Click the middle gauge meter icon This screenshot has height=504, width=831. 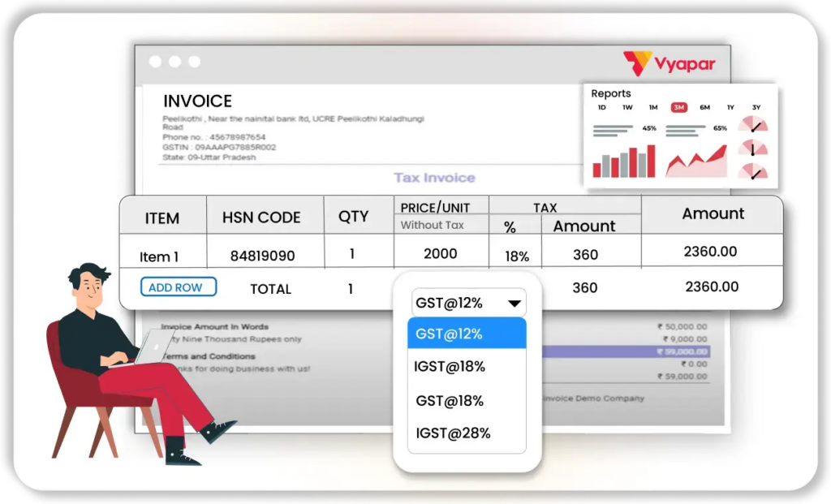tap(752, 149)
